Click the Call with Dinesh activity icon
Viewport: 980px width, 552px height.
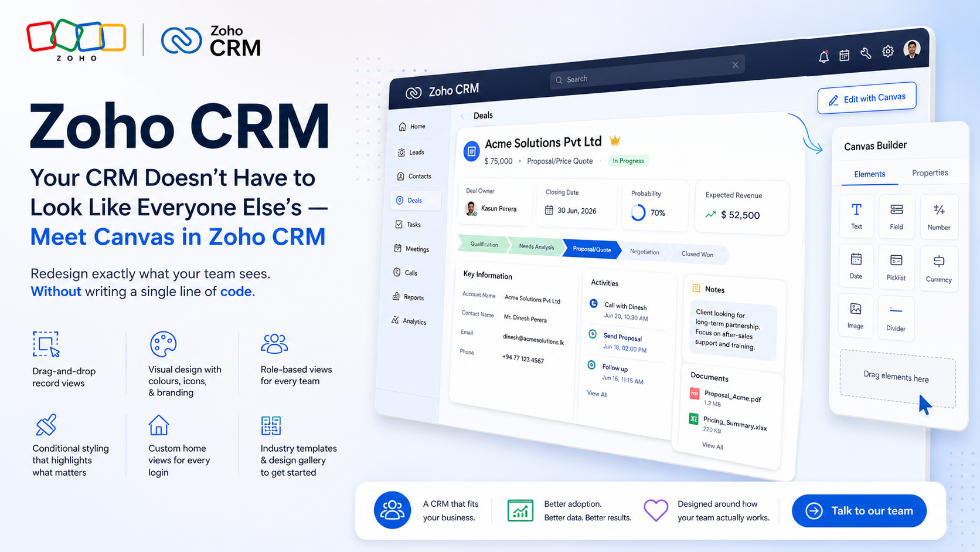pyautogui.click(x=593, y=303)
